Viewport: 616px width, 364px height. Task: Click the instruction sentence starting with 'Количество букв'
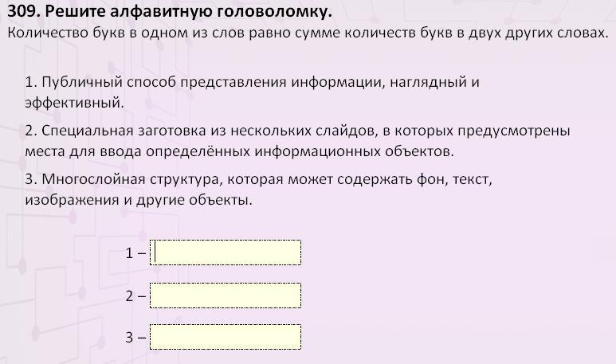308,33
